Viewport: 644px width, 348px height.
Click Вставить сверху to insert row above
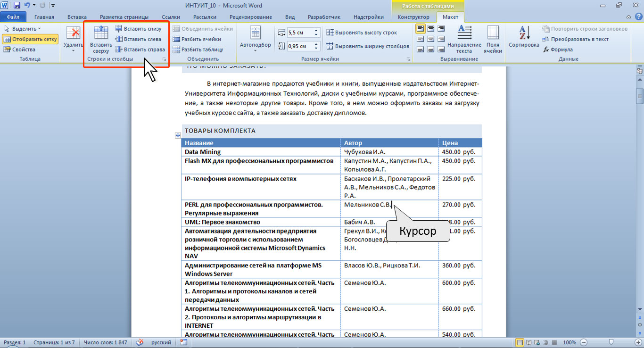(101, 39)
